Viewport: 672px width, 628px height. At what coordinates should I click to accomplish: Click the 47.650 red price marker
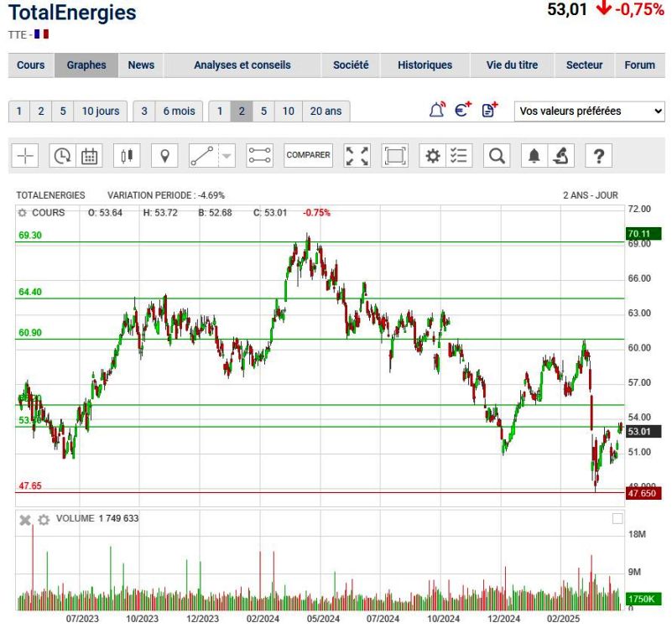(643, 493)
